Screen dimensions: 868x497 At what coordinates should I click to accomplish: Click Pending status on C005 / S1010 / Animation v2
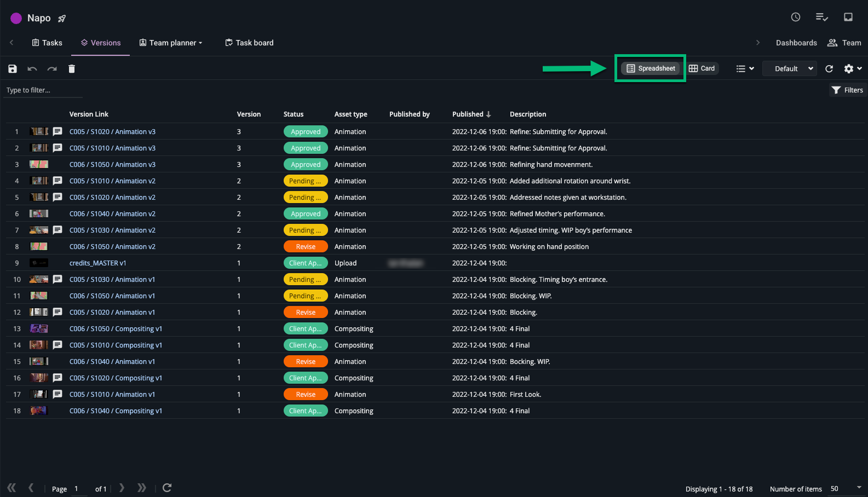[x=306, y=181]
